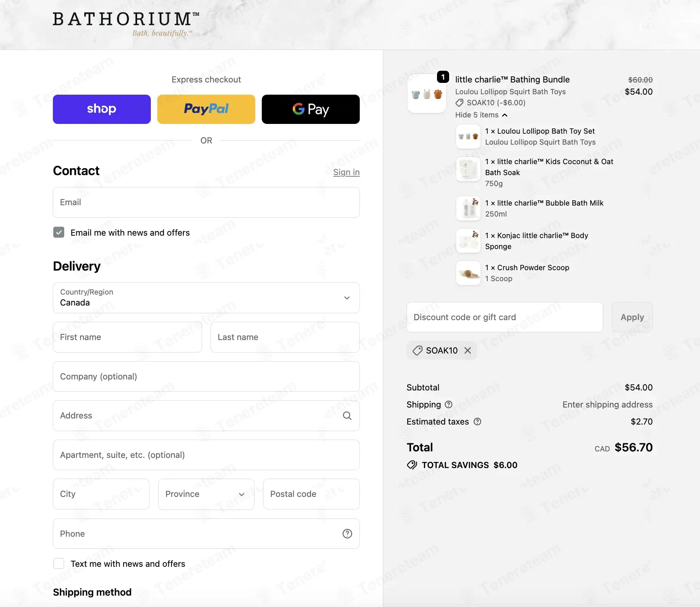Image resolution: width=700 pixels, height=607 pixels.
Task: Pay with Google Pay button
Action: click(311, 109)
